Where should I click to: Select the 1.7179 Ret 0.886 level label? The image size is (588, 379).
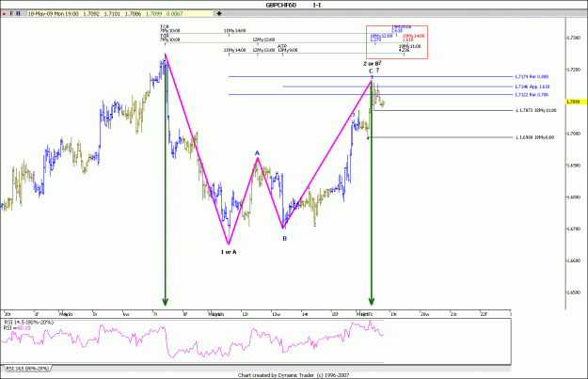532,77
